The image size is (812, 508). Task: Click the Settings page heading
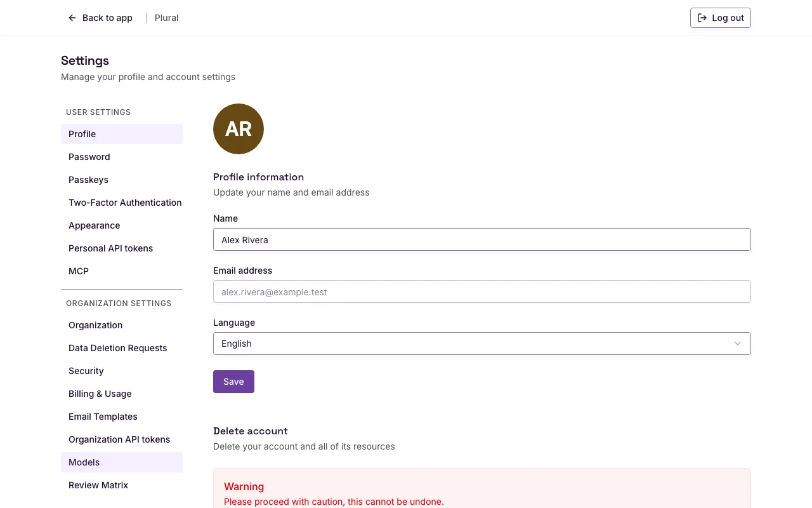[x=85, y=60]
